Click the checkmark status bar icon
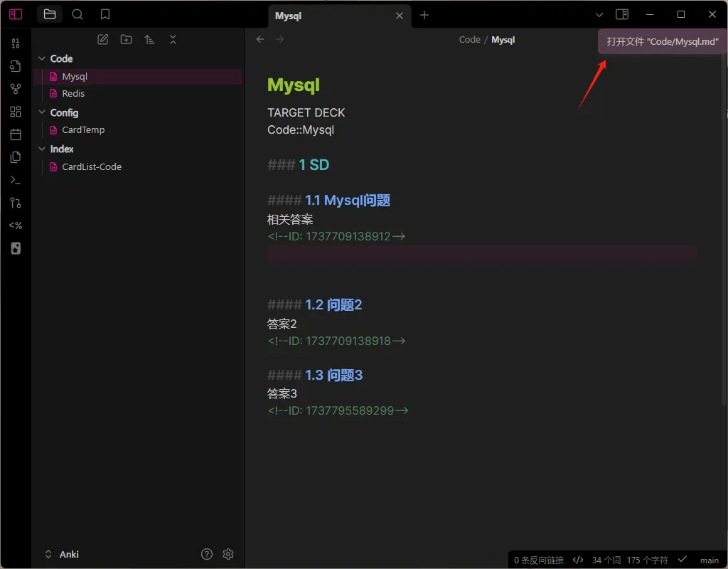 682,559
